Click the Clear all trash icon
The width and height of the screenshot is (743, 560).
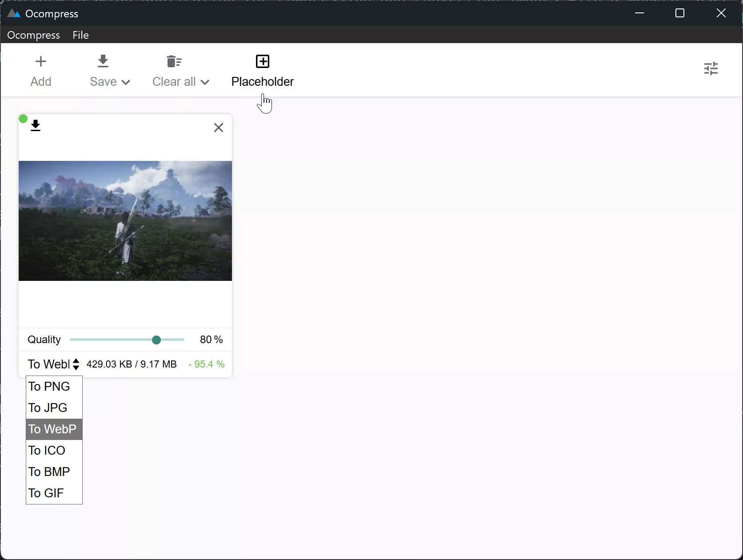pos(173,61)
